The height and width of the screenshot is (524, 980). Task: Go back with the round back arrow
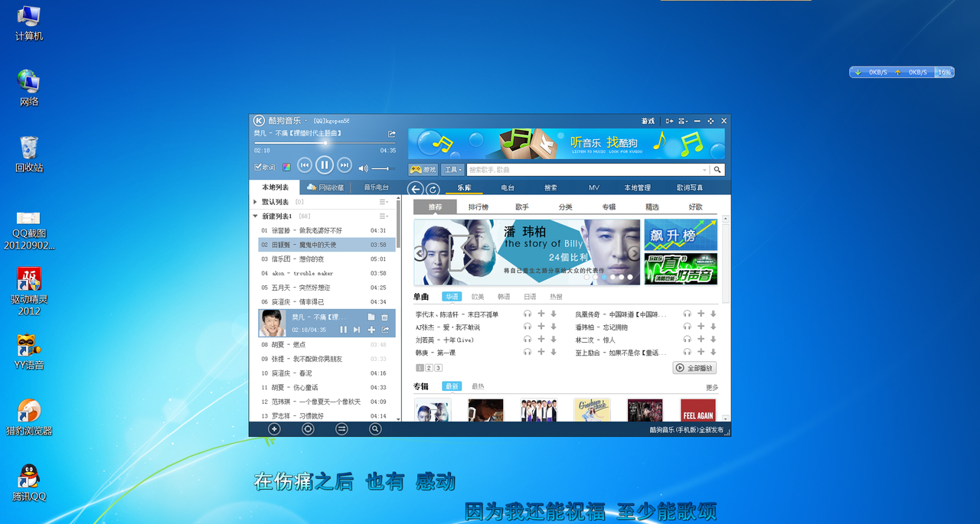point(416,189)
